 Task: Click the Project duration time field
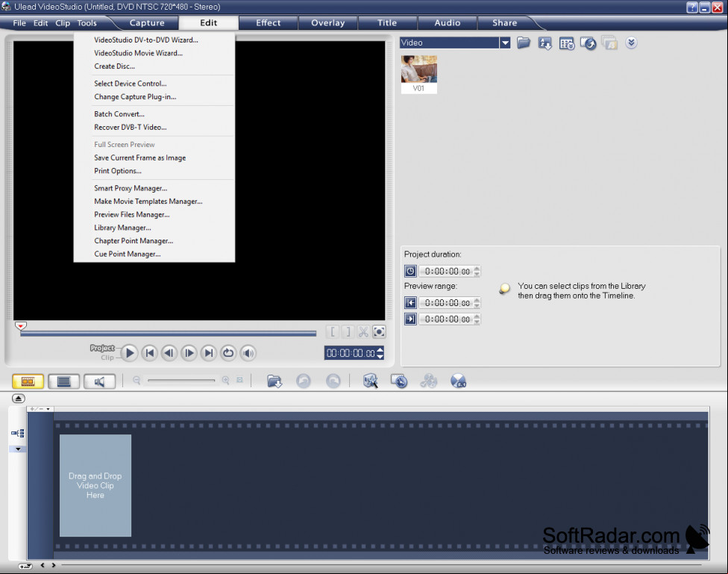(446, 271)
